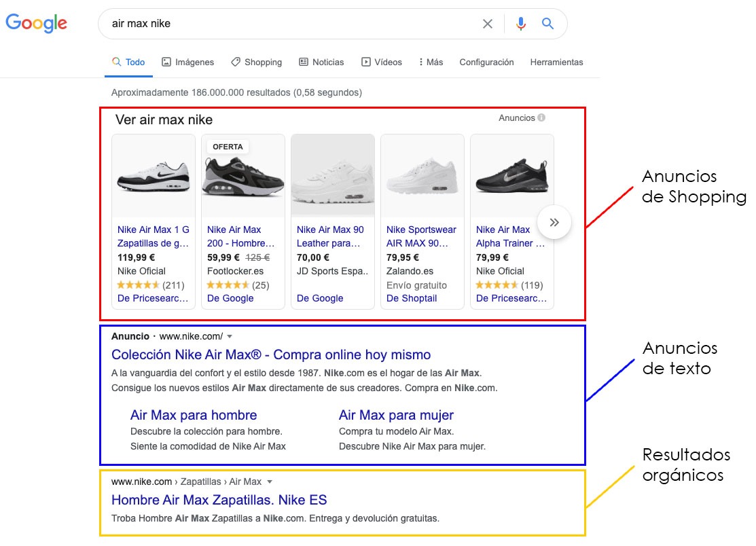Open the Vídeos tab

point(381,62)
